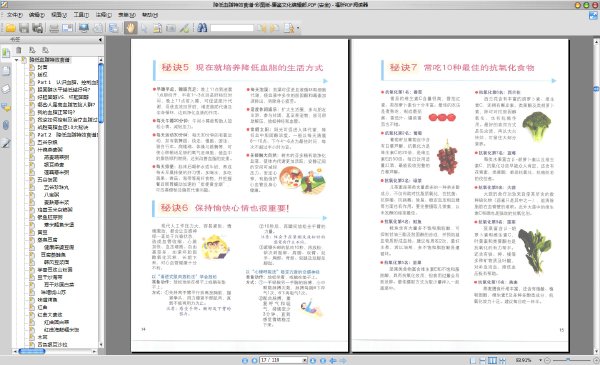Click the Save floppy disk icon
The height and width of the screenshot is (365, 600).
(24, 28)
